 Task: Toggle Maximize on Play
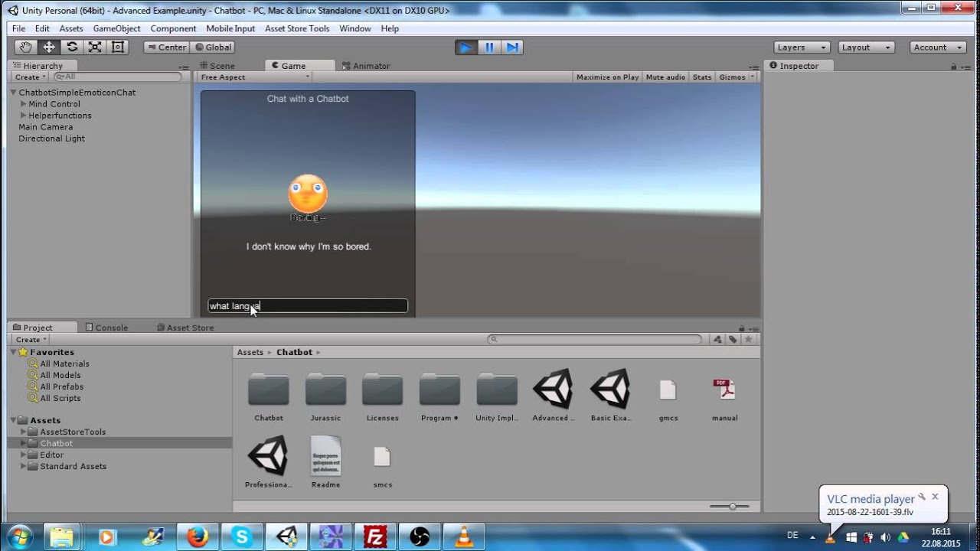point(607,77)
